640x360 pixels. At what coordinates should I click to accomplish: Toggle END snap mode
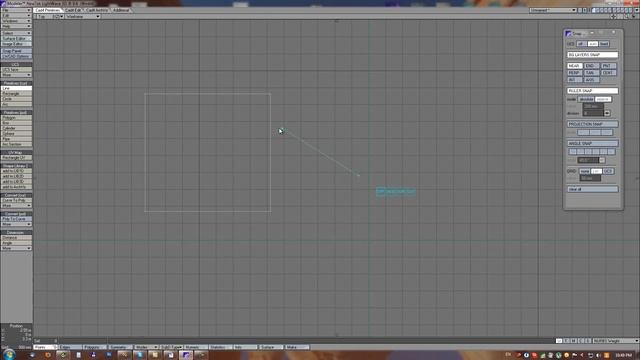point(591,66)
